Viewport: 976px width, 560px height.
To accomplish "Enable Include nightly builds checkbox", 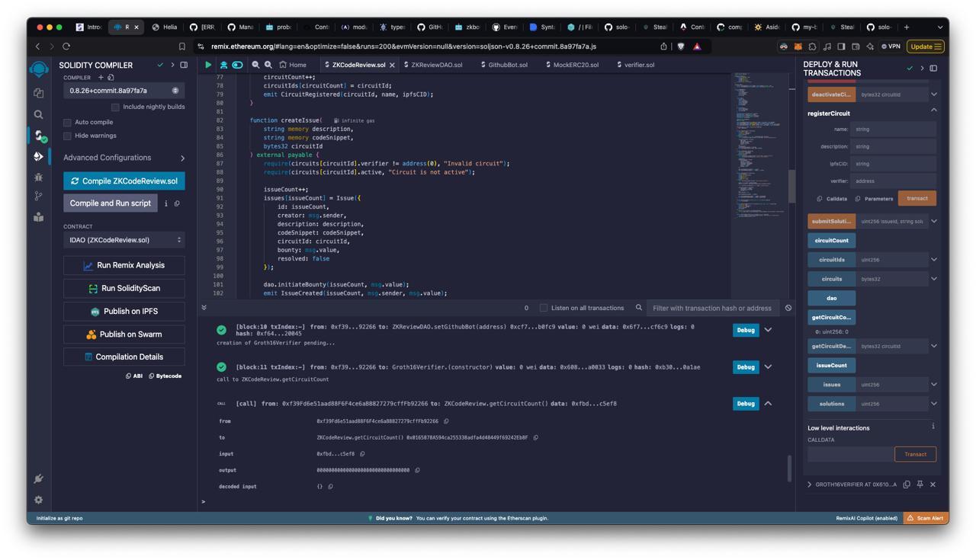I will tap(115, 107).
